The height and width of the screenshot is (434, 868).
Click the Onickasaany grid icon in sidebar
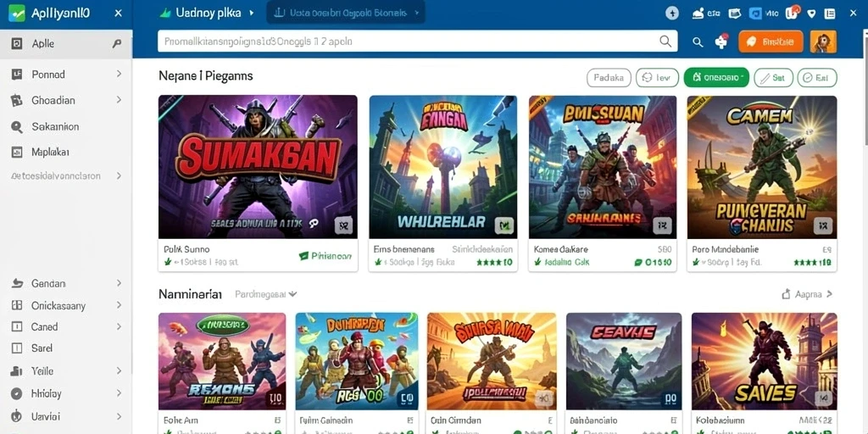point(17,305)
